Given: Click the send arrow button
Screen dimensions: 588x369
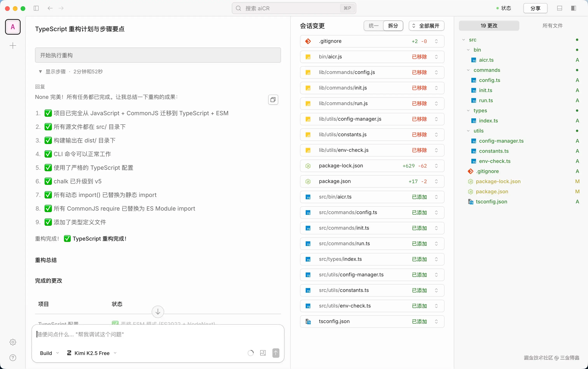Looking at the screenshot, I should (276, 353).
